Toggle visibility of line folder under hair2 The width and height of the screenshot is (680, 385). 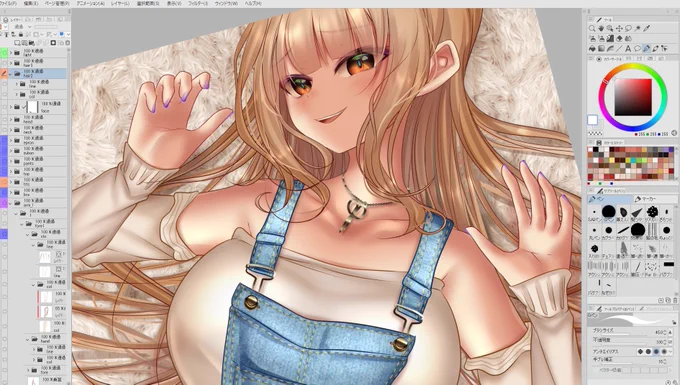(4, 84)
